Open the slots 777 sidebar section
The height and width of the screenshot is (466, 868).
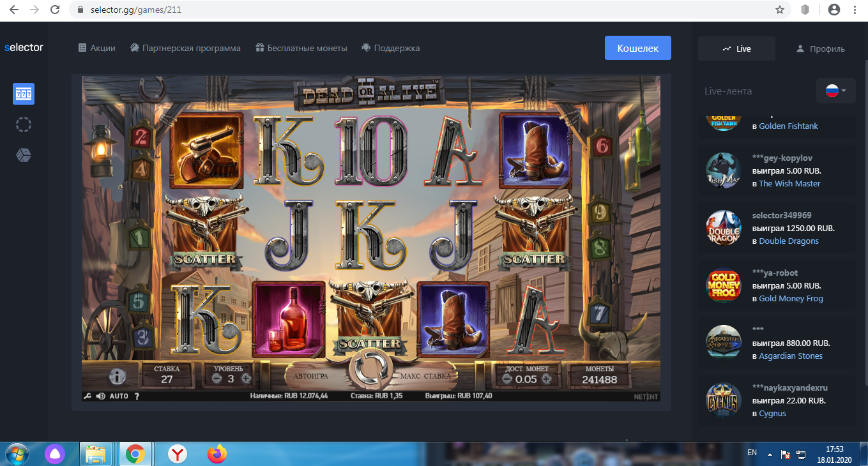[x=24, y=94]
